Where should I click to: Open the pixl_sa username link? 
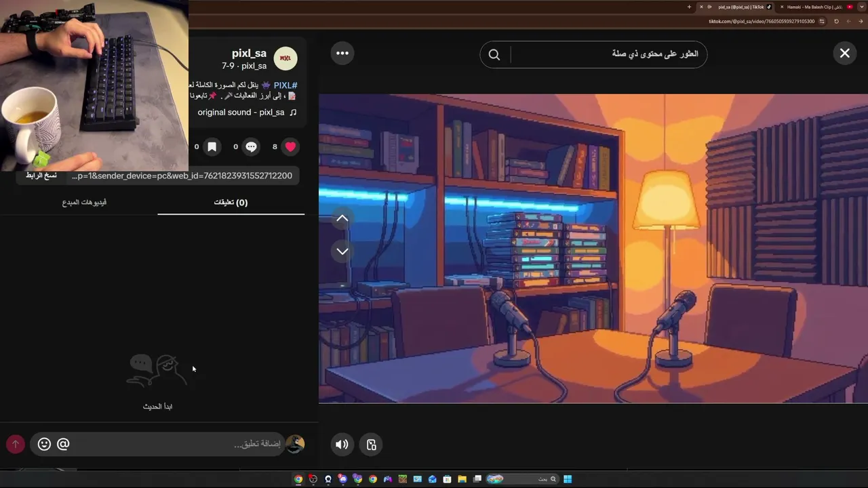[249, 54]
